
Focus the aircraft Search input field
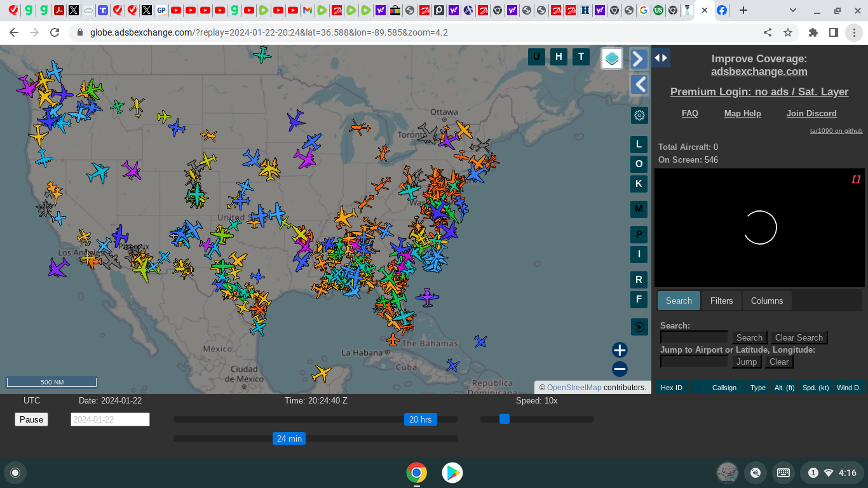[694, 337]
